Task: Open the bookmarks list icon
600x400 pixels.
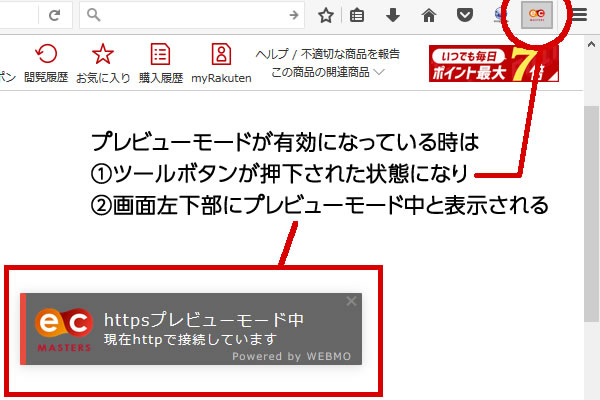Action: click(x=358, y=15)
